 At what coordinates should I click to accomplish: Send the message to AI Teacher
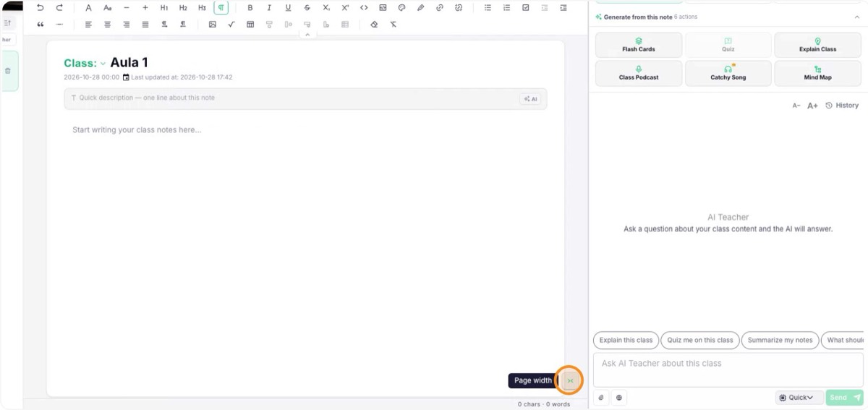click(x=844, y=398)
